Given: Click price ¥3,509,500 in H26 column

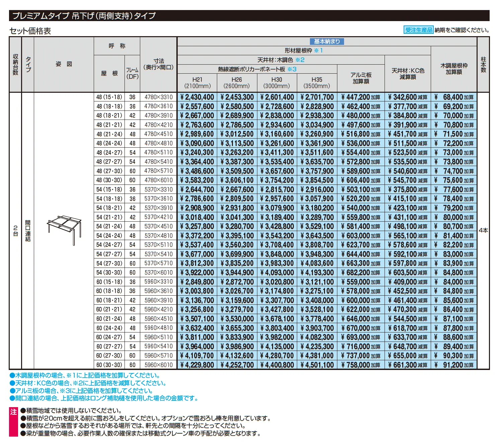Looking at the screenshot, I should [x=237, y=171].
